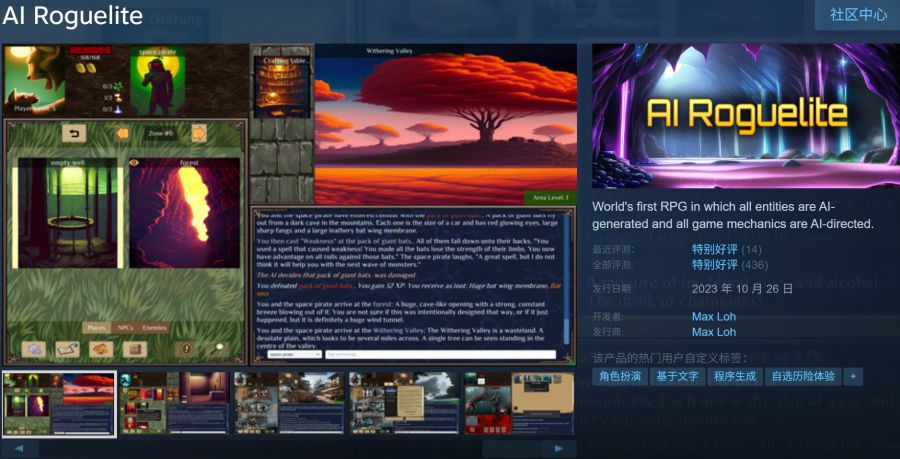Click the red health bar
Image resolution: width=900 pixels, height=459 pixels.
[x=90, y=50]
